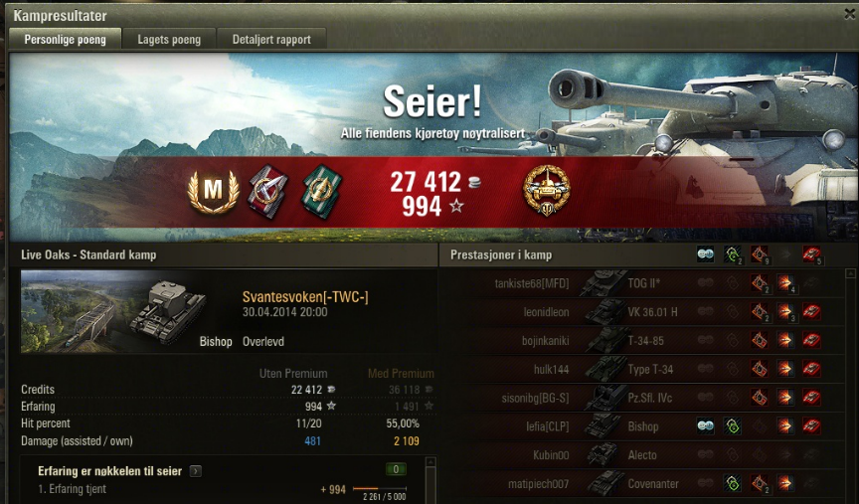This screenshot has height=504, width=859.
Task: Click the Mastery badge M medal
Action: (213, 191)
